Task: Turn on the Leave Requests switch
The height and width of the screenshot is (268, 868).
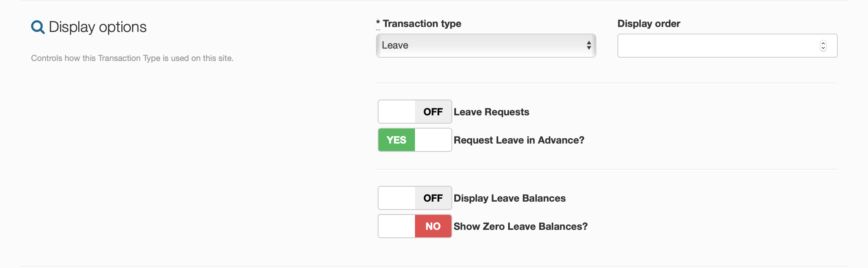Action: (x=415, y=112)
